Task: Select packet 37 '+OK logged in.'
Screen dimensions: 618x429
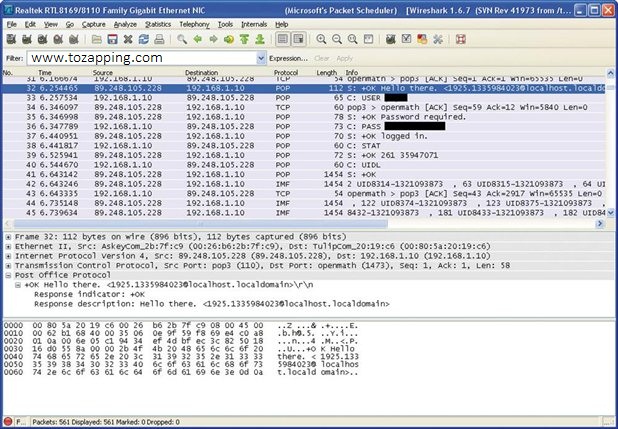Action: point(304,136)
